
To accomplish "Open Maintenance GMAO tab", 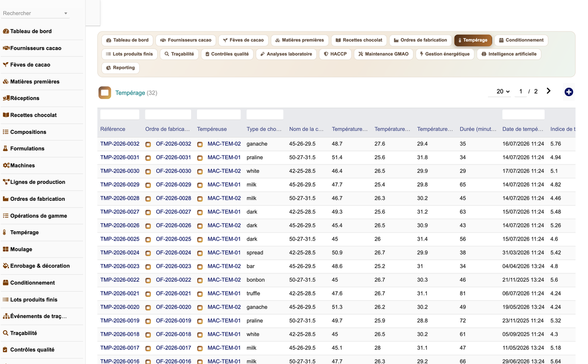I will click(x=383, y=54).
